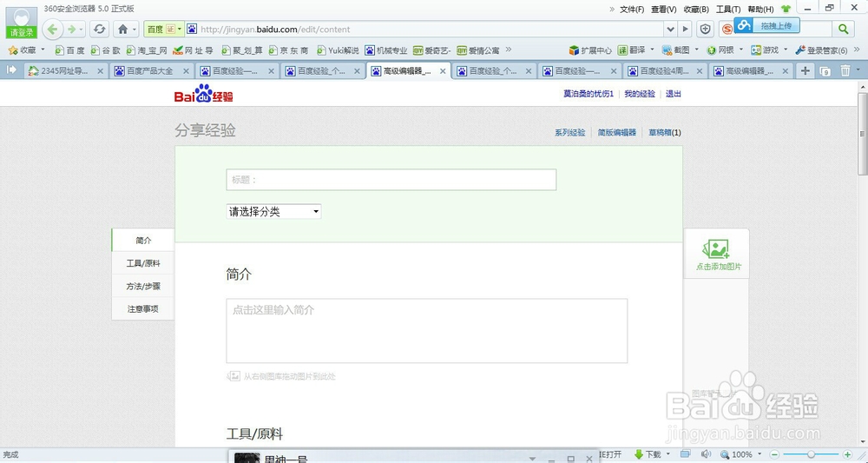Click the 翻译 translate toolbar button
This screenshot has width=868, height=463.
(x=632, y=50)
